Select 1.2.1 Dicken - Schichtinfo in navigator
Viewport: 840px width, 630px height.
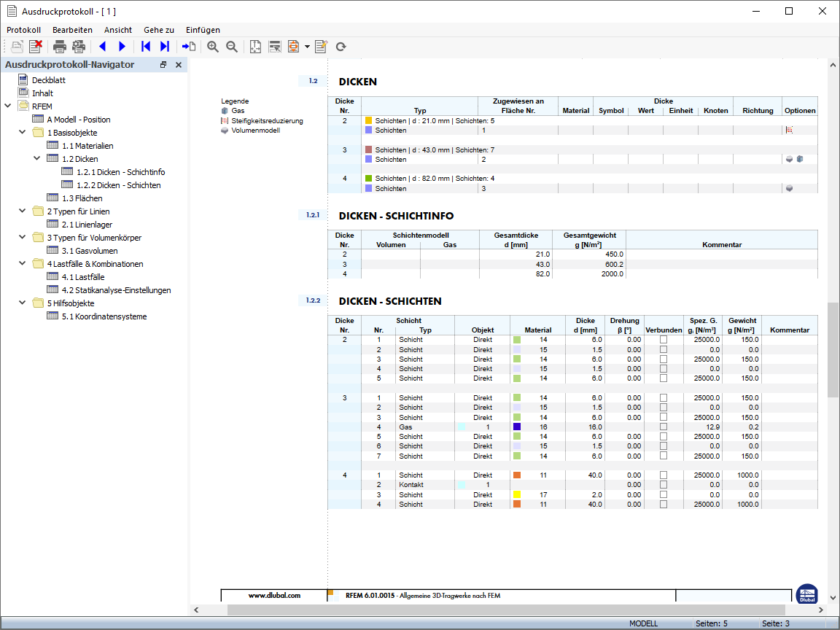120,172
